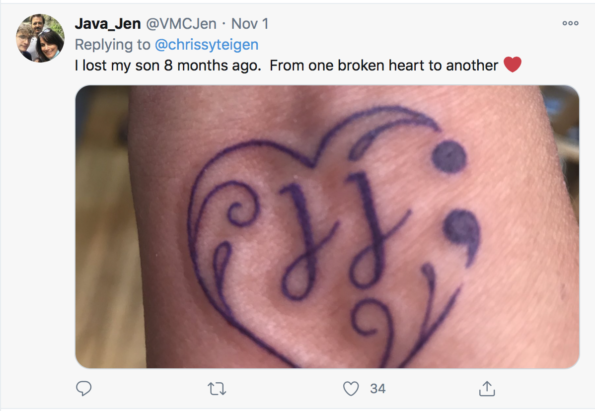Image resolution: width=595 pixels, height=411 pixels.
Task: View the 34 likes count
Action: pyautogui.click(x=378, y=389)
